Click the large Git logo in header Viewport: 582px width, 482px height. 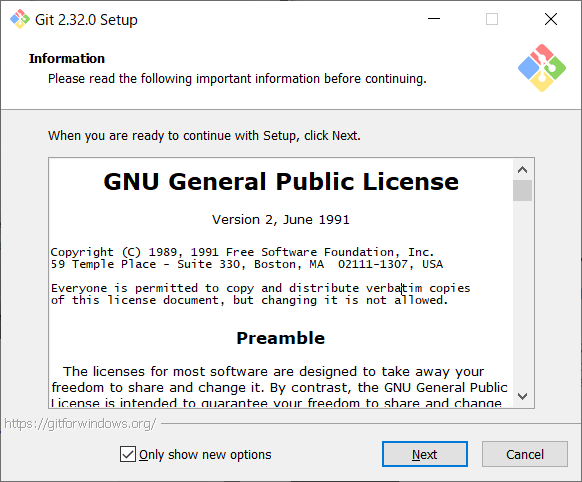point(542,68)
